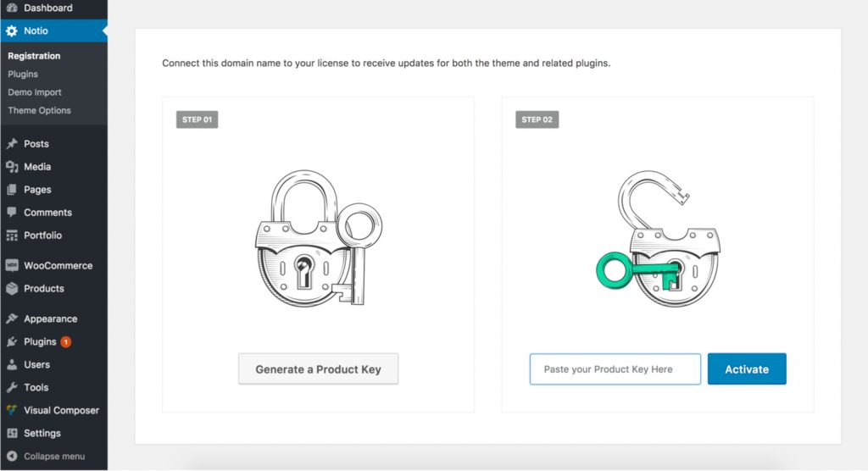Click the Appearance paintbrush icon

(x=12, y=319)
